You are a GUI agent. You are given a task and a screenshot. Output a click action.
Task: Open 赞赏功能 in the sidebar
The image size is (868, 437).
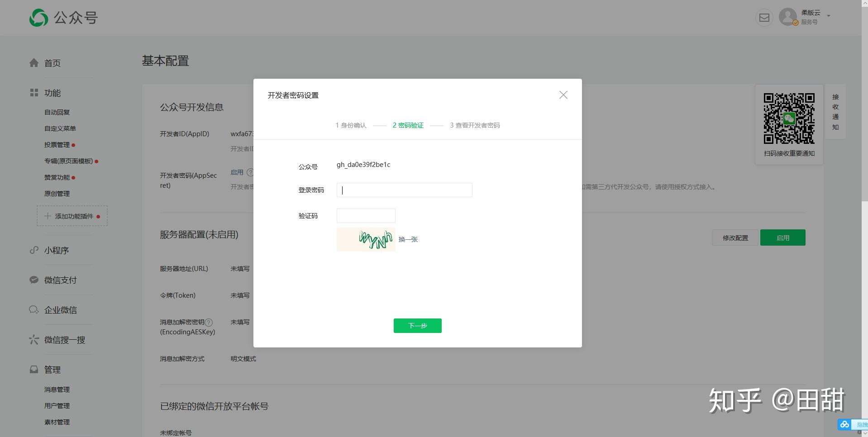57,177
